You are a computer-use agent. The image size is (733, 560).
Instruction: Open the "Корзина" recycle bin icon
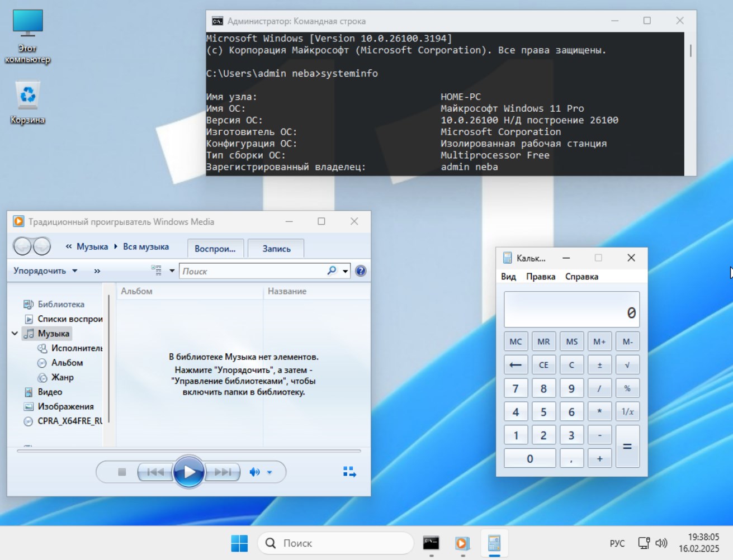pos(27,103)
